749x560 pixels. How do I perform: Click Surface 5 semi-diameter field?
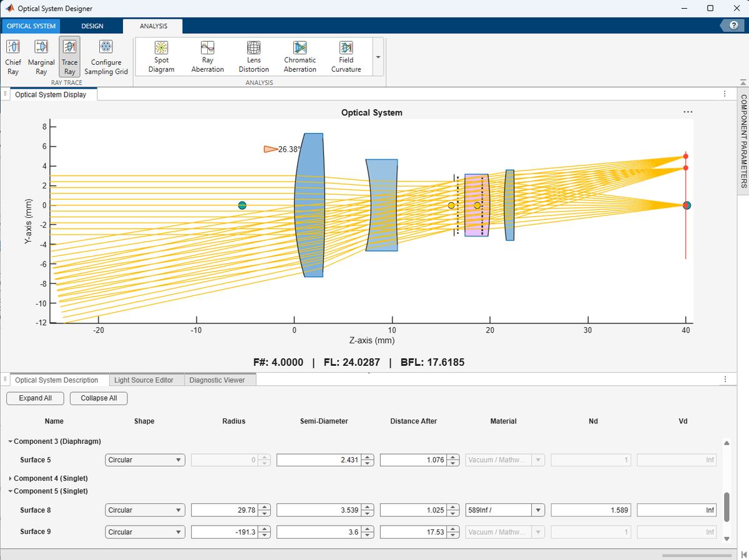[319, 460]
